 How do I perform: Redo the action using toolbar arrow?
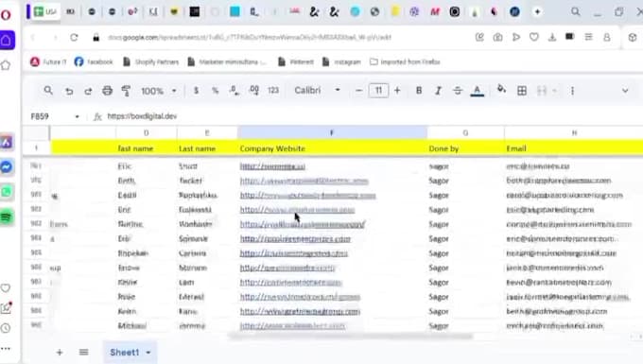pyautogui.click(x=88, y=91)
